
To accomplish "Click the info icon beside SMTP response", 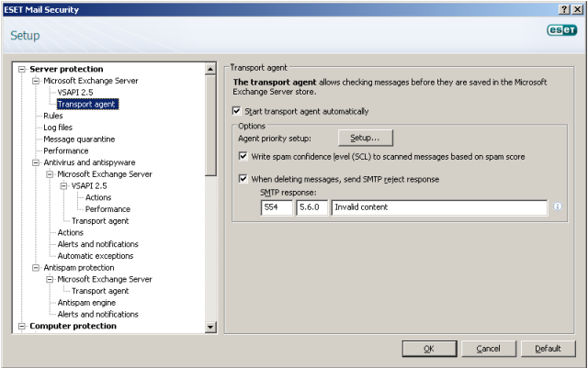I will pos(558,206).
